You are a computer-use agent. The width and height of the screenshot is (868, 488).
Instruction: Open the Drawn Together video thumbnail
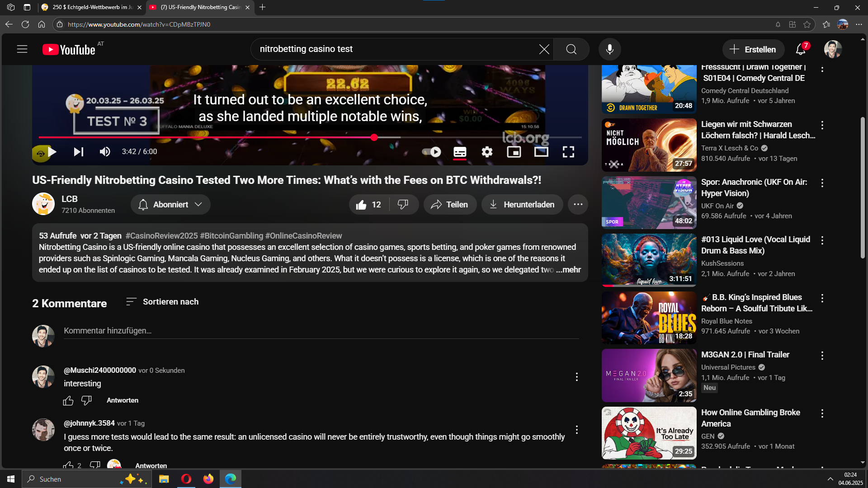[x=649, y=89]
